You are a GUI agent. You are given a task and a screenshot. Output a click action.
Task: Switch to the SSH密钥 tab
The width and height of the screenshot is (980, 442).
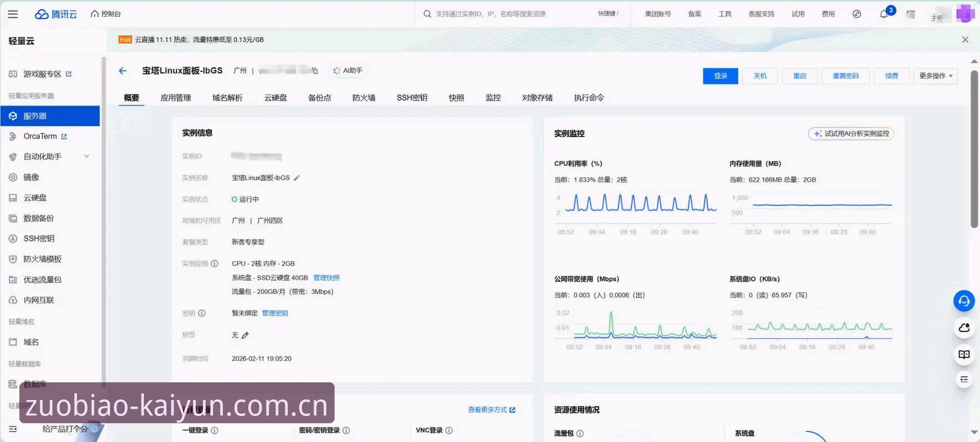pyautogui.click(x=412, y=98)
